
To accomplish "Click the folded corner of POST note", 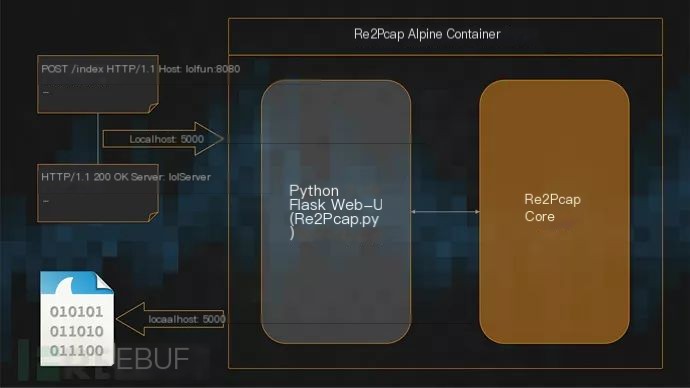I will point(153,108).
